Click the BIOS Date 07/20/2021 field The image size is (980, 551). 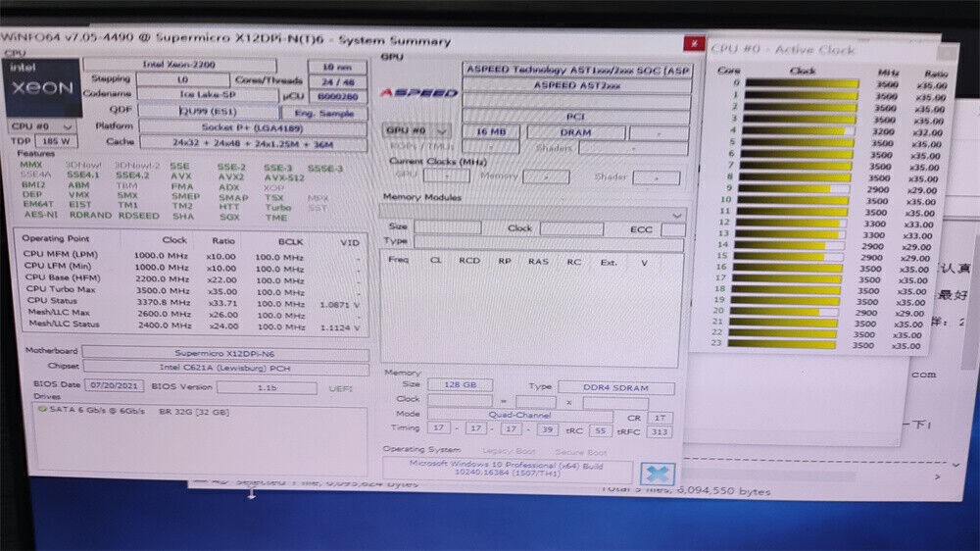coord(114,385)
